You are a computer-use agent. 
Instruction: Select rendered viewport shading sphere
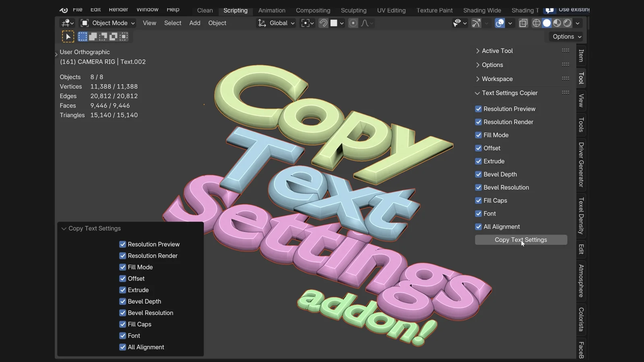tap(568, 23)
